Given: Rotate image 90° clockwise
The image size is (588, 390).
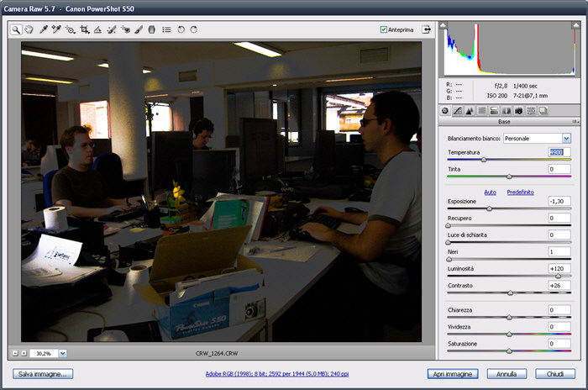Looking at the screenshot, I should pyautogui.click(x=194, y=29).
